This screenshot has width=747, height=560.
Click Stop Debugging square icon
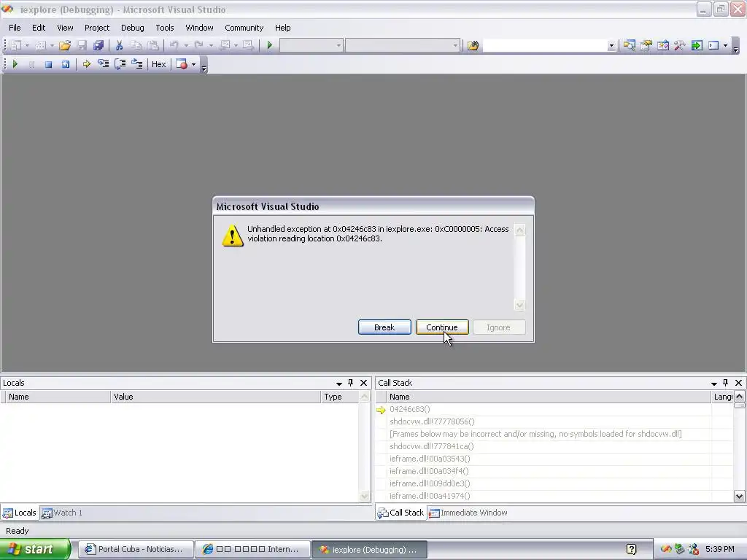coord(48,64)
